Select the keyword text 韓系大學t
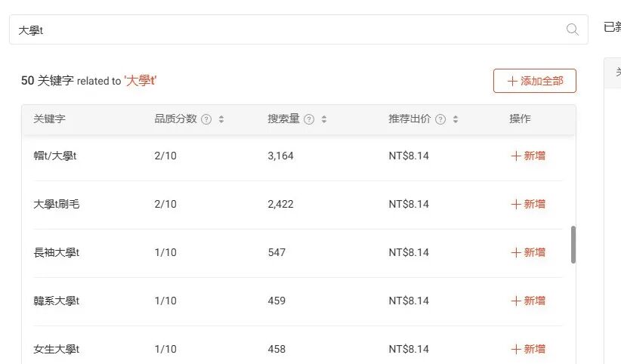 (x=56, y=301)
